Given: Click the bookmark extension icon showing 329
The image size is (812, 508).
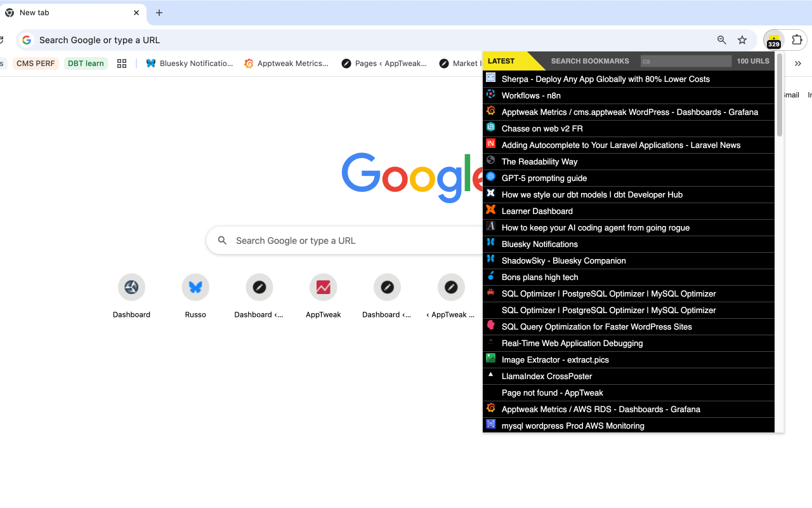Looking at the screenshot, I should [x=773, y=40].
